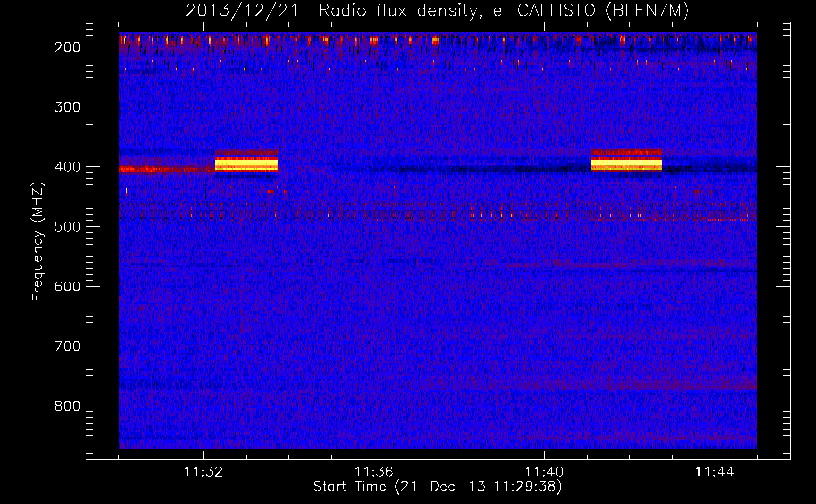
Task: Click the bright yellow burst near 11:33
Action: (247, 164)
